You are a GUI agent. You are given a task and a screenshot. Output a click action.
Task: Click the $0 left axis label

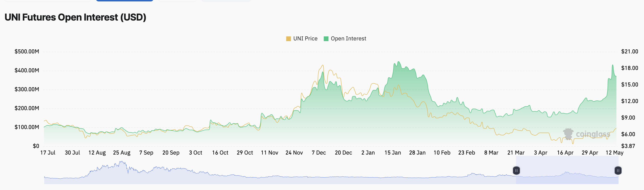pyautogui.click(x=36, y=146)
